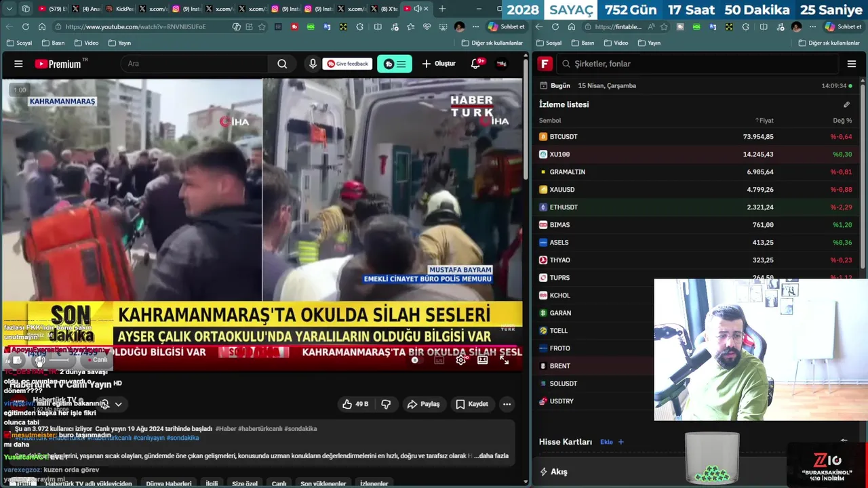Open a new browser tab

pos(442,9)
